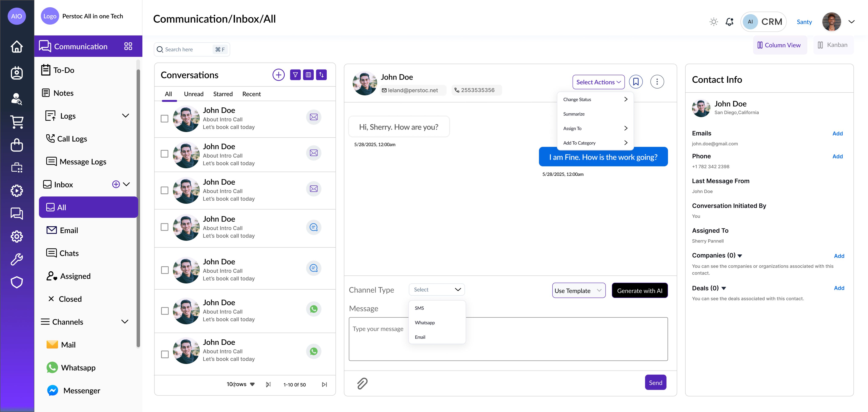Switch to the Unread tab
Image resolution: width=868 pixels, height=412 pixels.
point(193,94)
